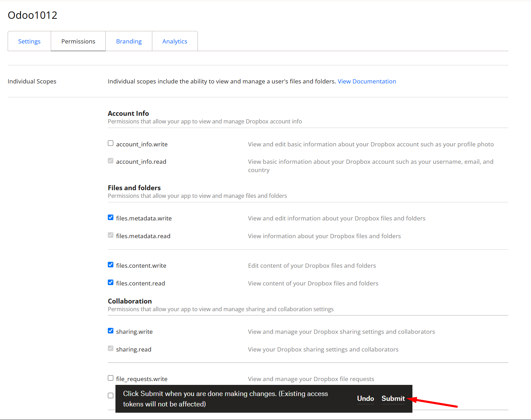This screenshot has height=420, width=531.
Task: Uncheck the files.content.read checkbox
Action: (111, 282)
